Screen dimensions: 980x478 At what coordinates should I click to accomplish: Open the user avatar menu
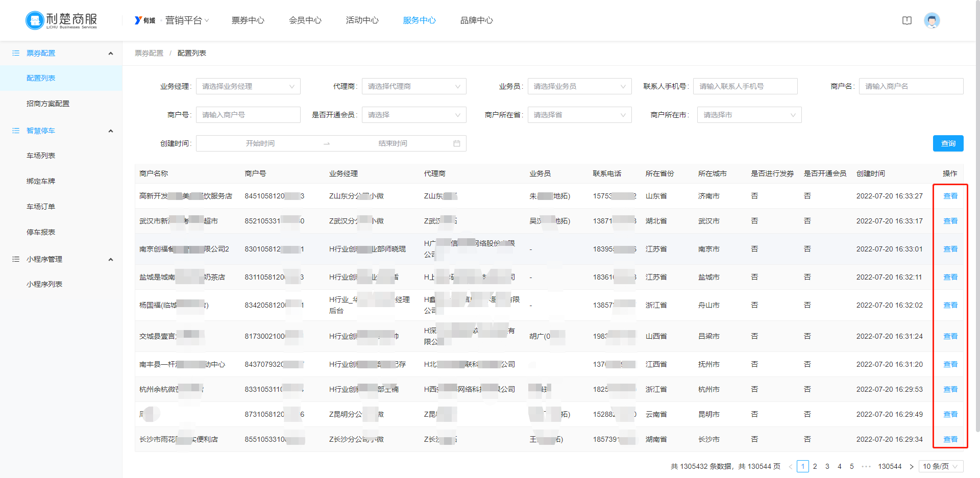point(932,20)
